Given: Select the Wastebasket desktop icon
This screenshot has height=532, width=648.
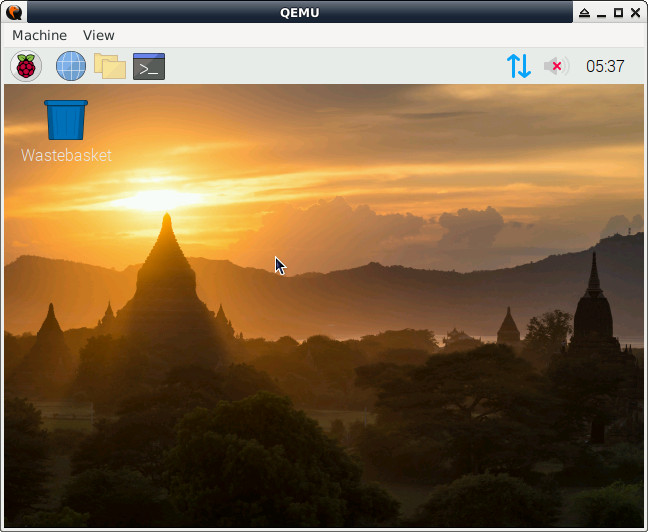Looking at the screenshot, I should click(66, 120).
